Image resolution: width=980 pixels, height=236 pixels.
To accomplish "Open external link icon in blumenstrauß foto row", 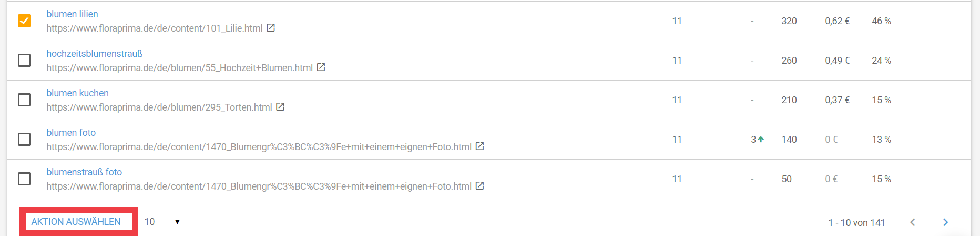I will [x=479, y=186].
